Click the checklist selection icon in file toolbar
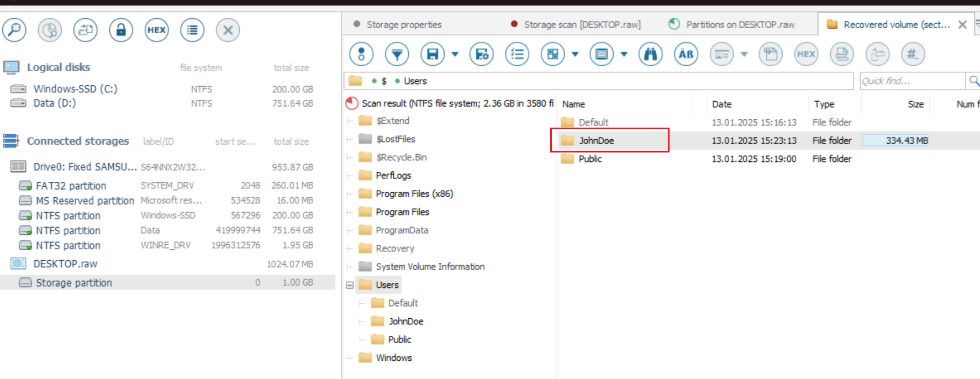 [x=517, y=54]
